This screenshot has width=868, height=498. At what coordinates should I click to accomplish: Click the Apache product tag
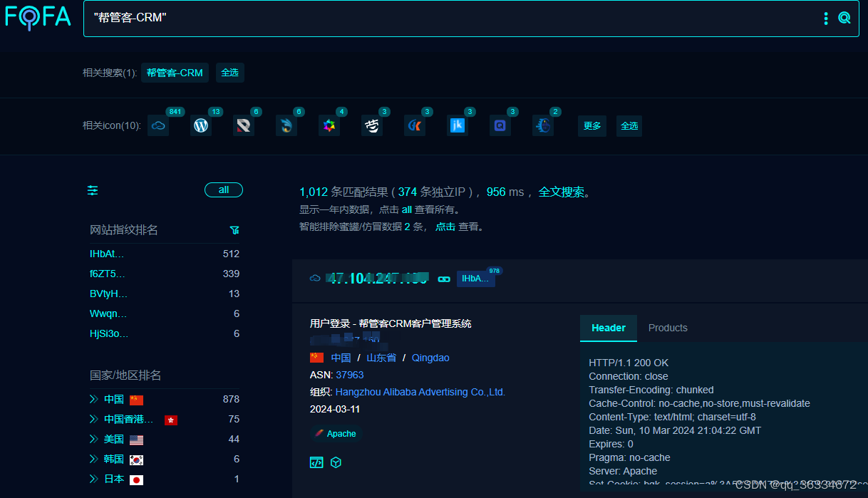336,433
